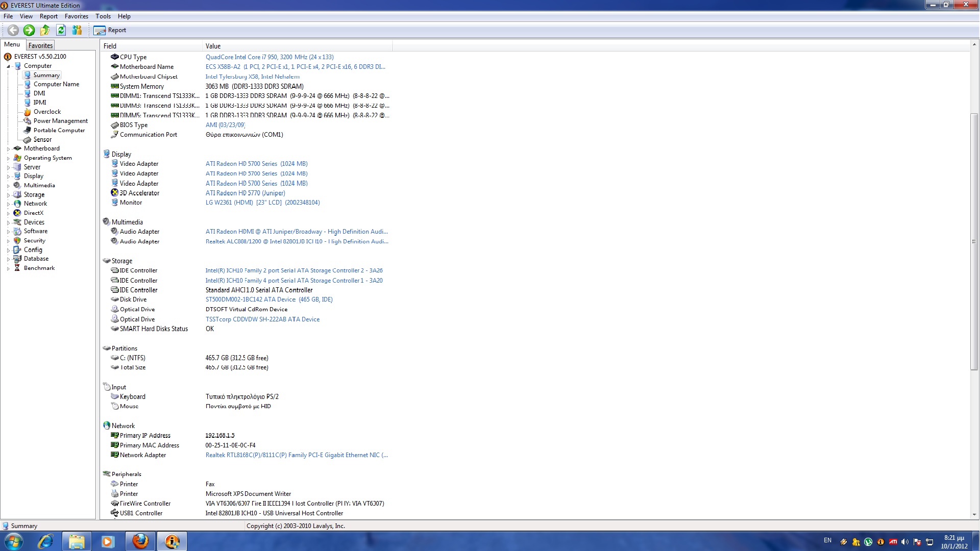
Task: Click the volume speaker tray icon
Action: tap(905, 542)
